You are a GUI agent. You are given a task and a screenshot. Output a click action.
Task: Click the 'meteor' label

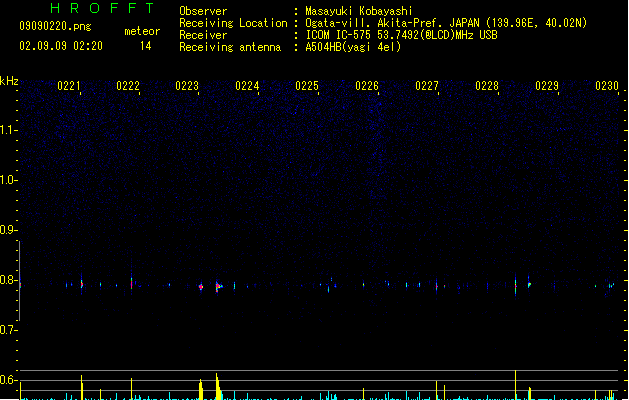(x=142, y=31)
